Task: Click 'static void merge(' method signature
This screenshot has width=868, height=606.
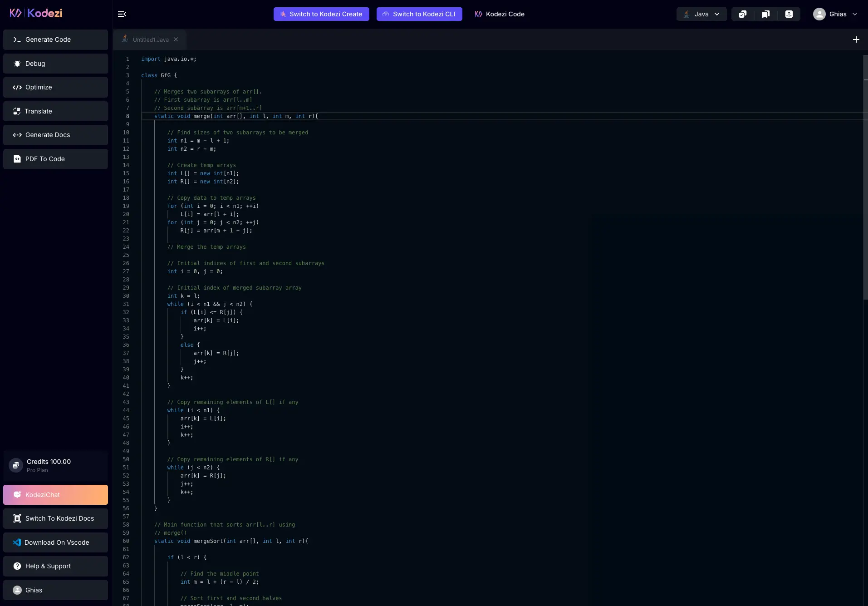Action: coord(236,116)
